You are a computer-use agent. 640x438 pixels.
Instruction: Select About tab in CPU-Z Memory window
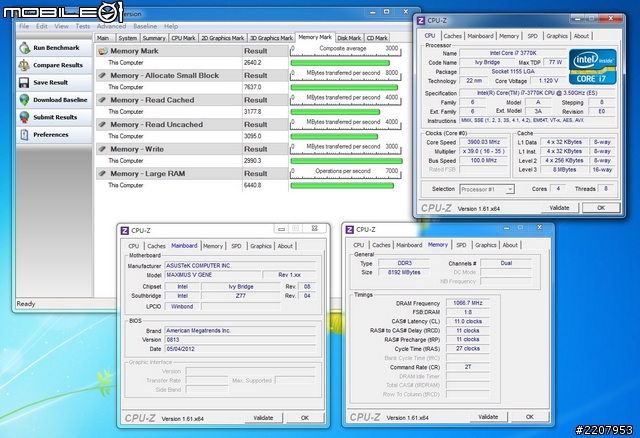coord(510,245)
